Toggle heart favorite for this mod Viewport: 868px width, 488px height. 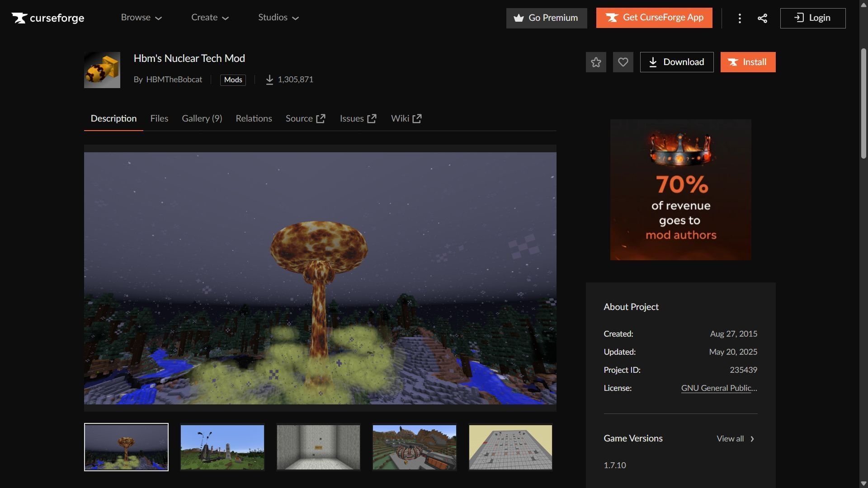(x=623, y=62)
